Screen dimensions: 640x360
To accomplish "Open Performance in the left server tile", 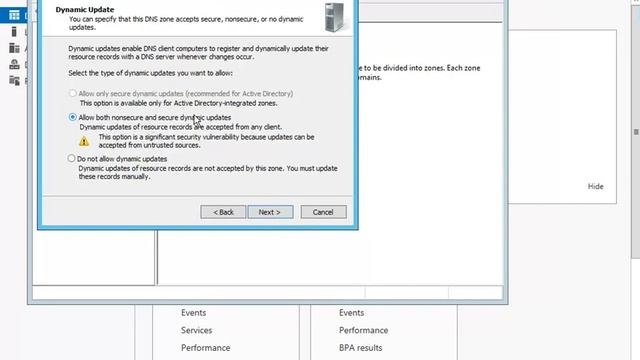I will coord(206,348).
